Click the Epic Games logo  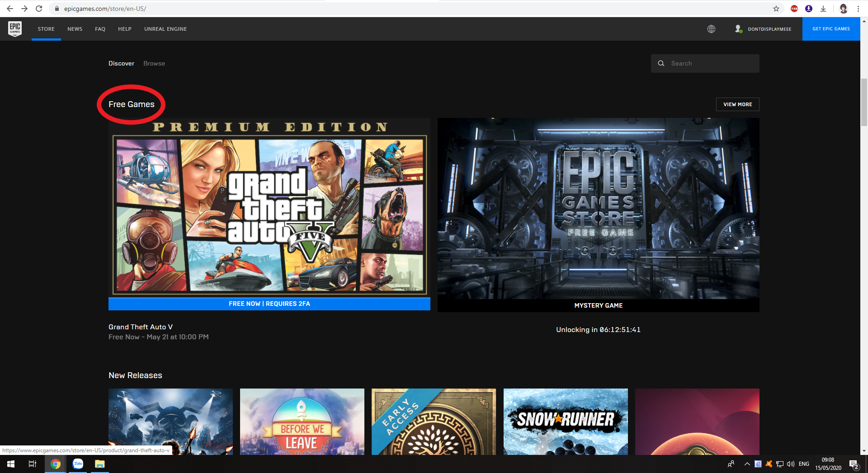click(15, 28)
